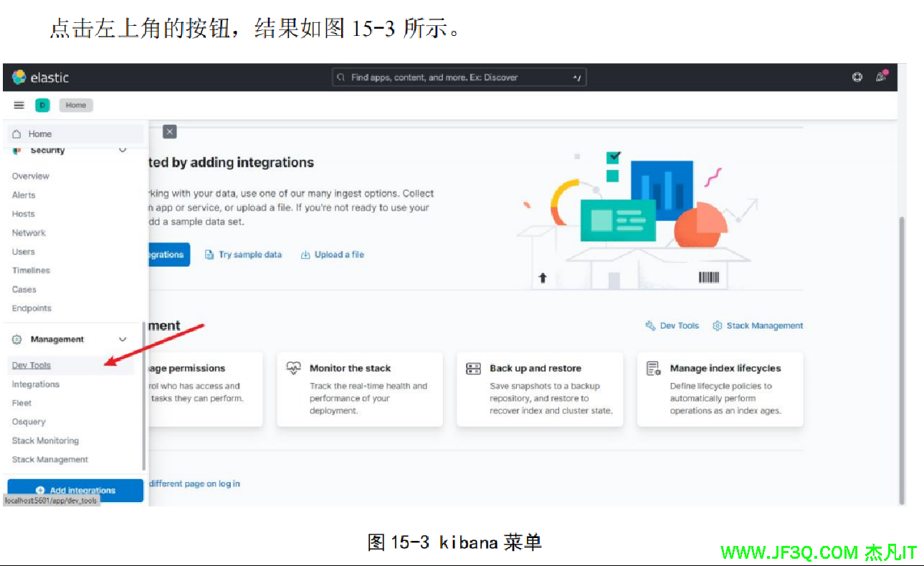924x566 pixels.
Task: Dismiss the panel with the X button
Action: 169,132
